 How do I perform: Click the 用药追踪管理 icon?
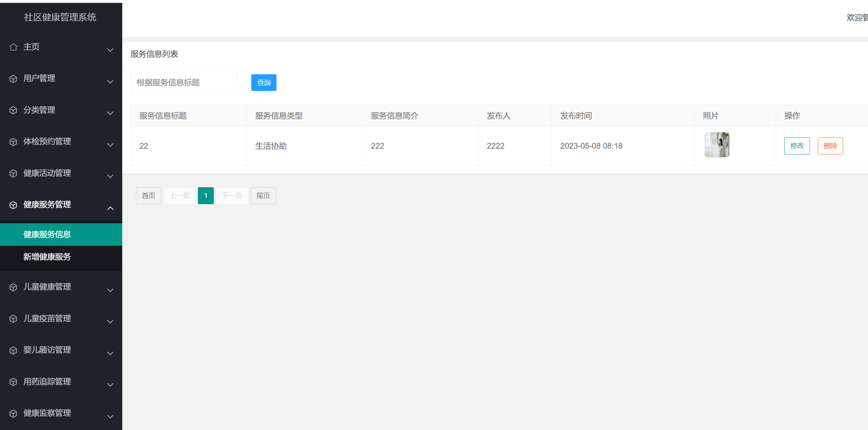[13, 381]
